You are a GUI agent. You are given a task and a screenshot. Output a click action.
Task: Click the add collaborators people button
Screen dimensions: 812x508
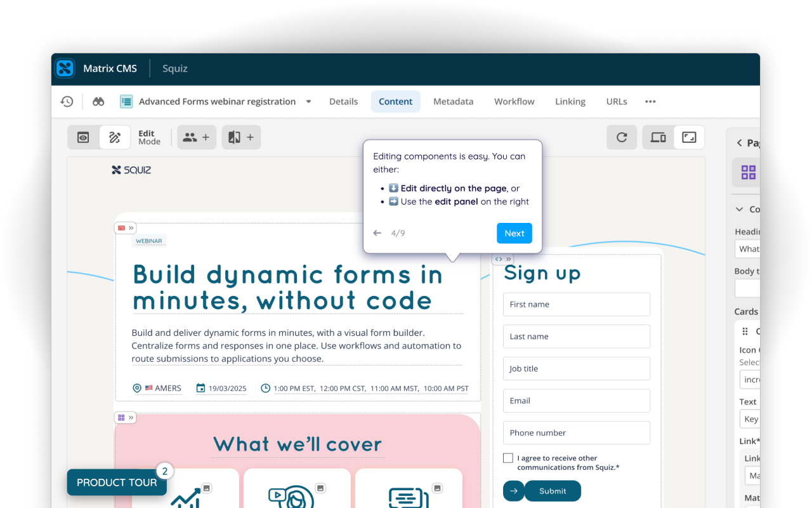click(197, 137)
